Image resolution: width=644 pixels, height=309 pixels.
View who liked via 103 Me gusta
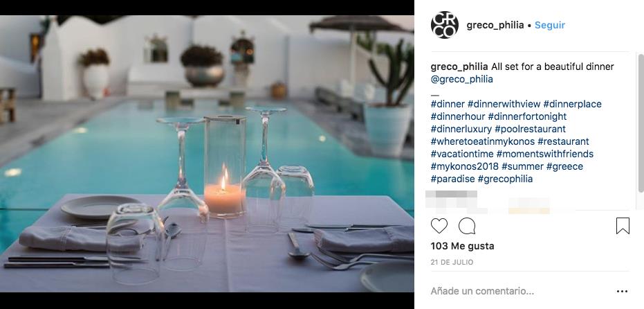coord(463,246)
